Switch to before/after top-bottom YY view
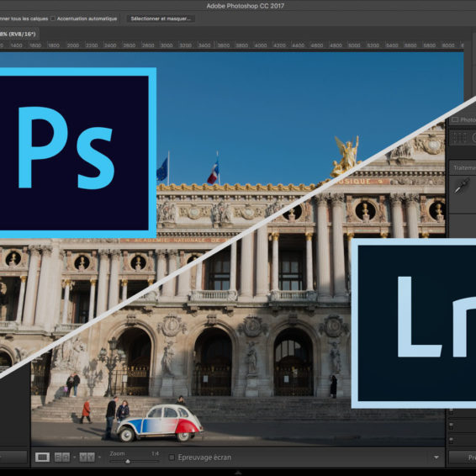 click(x=87, y=457)
